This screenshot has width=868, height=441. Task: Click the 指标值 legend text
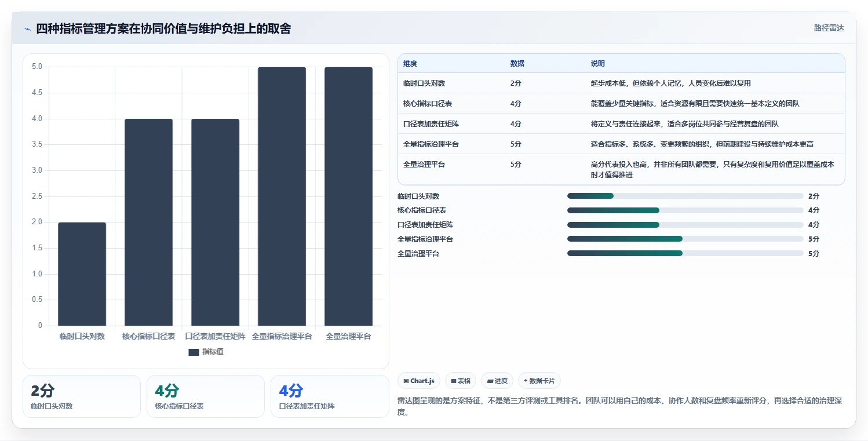213,352
